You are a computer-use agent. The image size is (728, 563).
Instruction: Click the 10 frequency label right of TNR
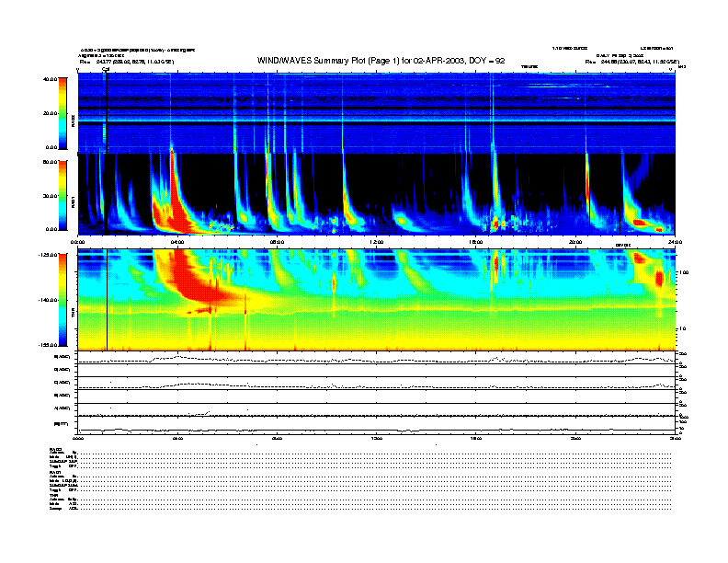click(x=683, y=328)
